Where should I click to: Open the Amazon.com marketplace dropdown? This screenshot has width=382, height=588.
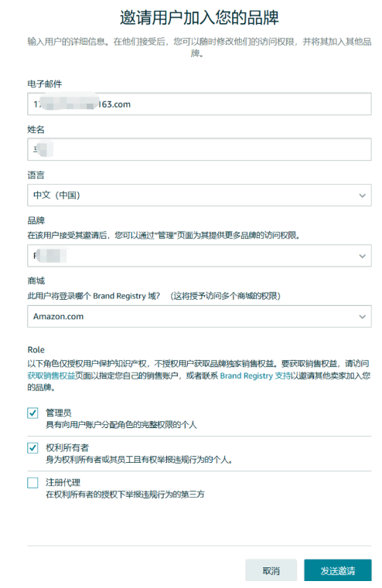coord(200,317)
